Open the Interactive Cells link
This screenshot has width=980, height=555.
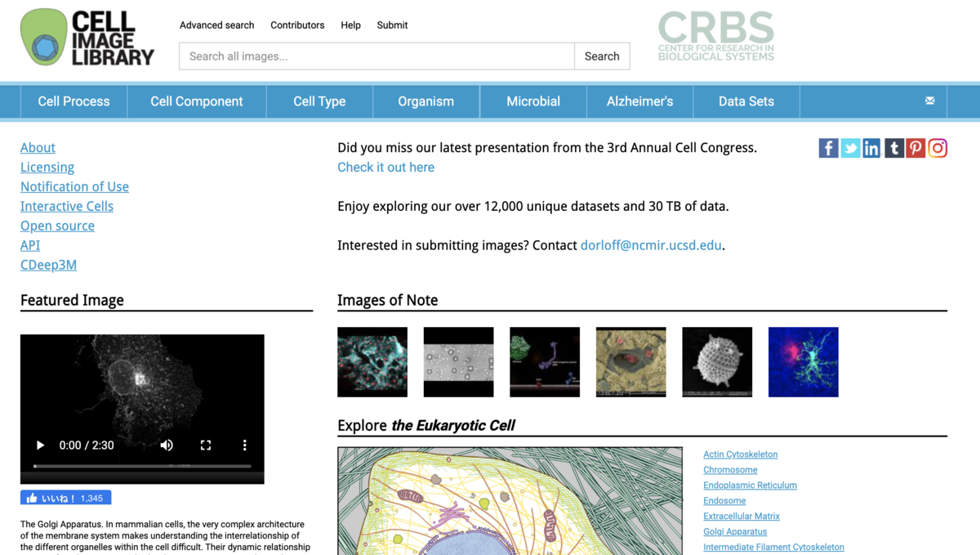pos(67,207)
